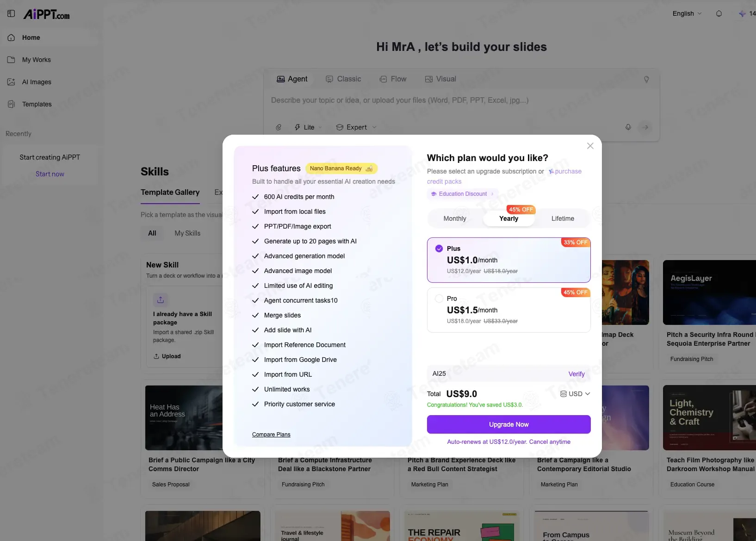Open Light, Chemistry & Craft template thumbnail
The height and width of the screenshot is (541, 756).
tap(709, 418)
